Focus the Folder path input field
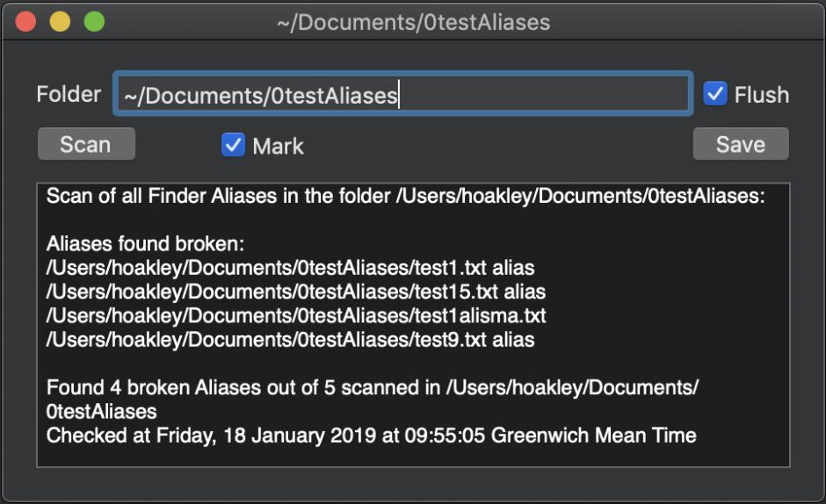 coord(402,95)
